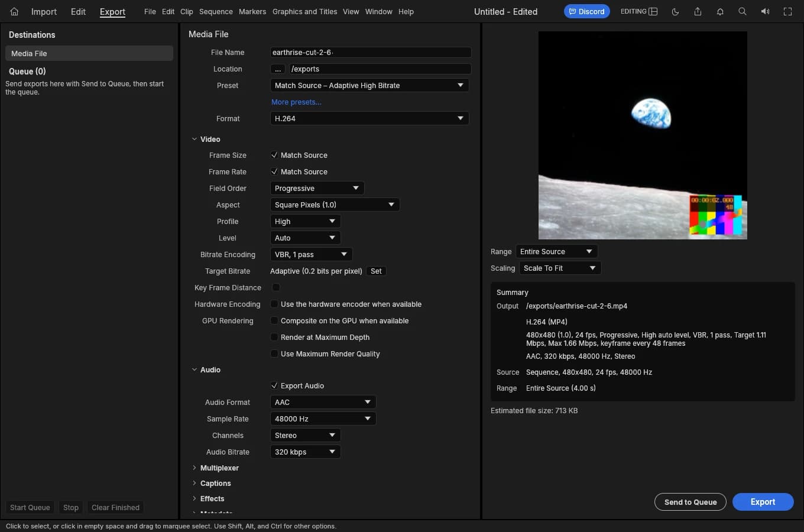Mute audio using the speaker icon
This screenshot has width=804, height=532.
coord(765,11)
